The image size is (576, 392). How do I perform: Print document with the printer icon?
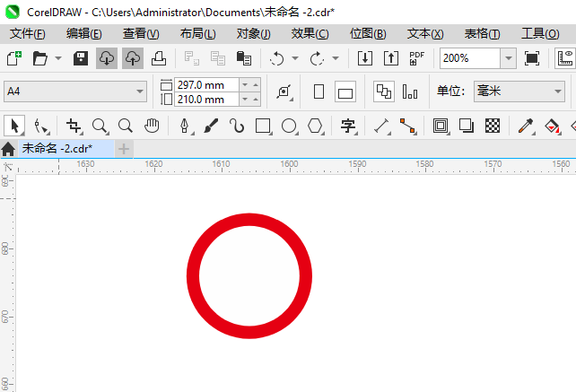(x=159, y=58)
